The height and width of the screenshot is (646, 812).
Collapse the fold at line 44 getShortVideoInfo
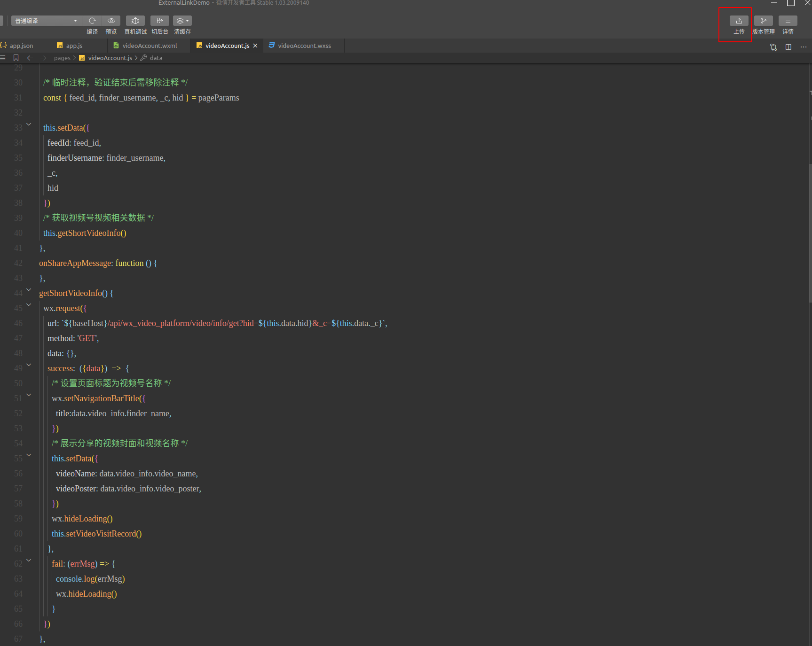tap(29, 290)
